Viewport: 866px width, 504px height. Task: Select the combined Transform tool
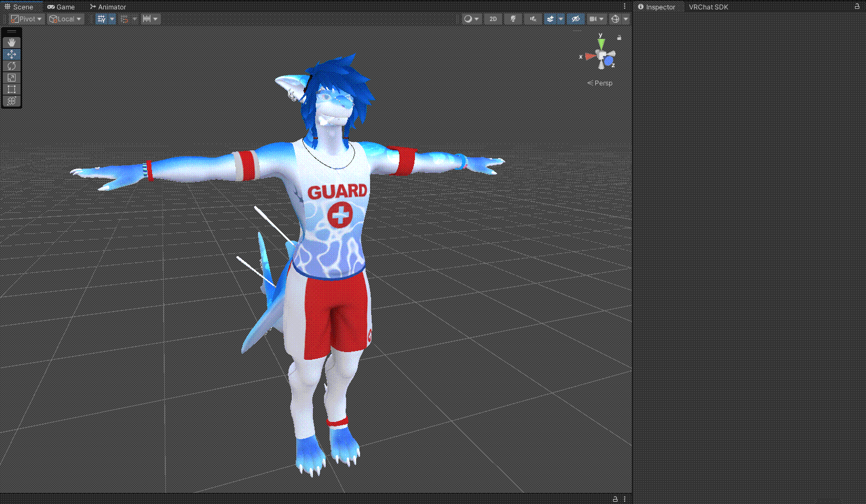12,101
